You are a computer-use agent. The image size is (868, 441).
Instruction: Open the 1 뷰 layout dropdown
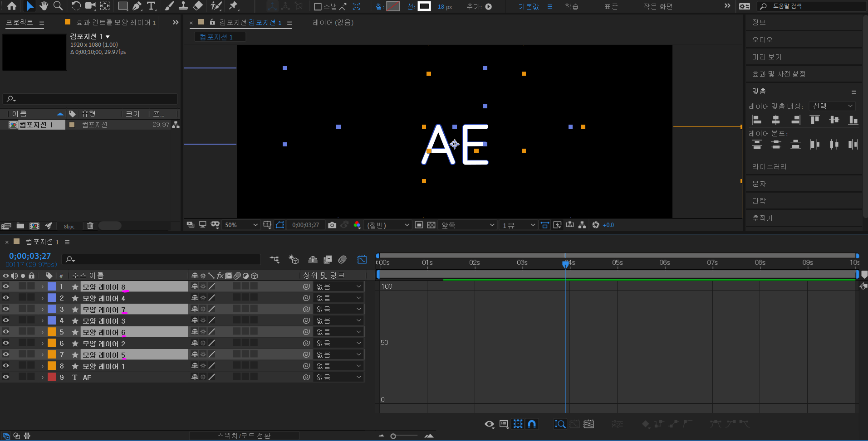pos(519,225)
